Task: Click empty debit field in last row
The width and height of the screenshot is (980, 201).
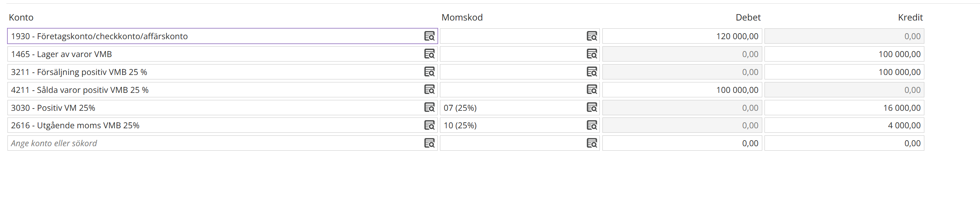Action: (682, 143)
